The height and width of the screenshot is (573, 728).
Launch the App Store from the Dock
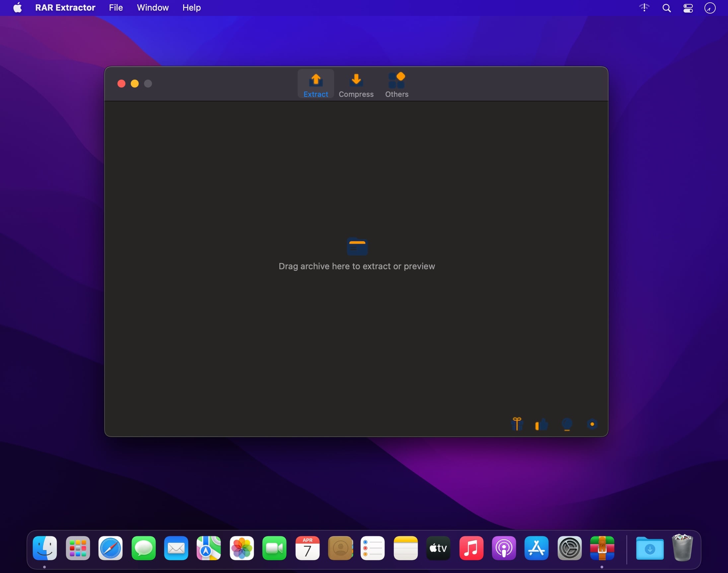coord(536,548)
